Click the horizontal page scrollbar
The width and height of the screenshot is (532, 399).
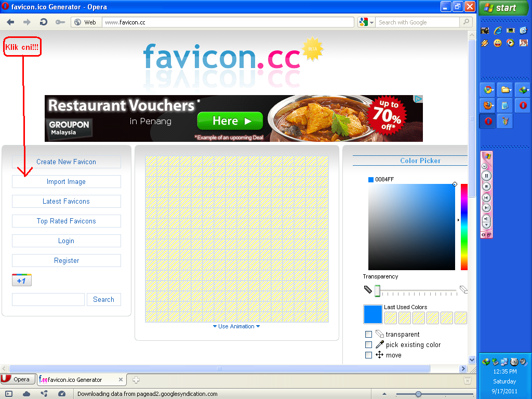point(219,369)
